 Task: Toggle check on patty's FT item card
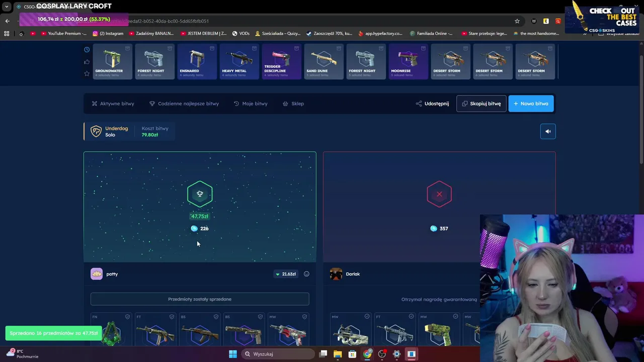click(x=172, y=317)
